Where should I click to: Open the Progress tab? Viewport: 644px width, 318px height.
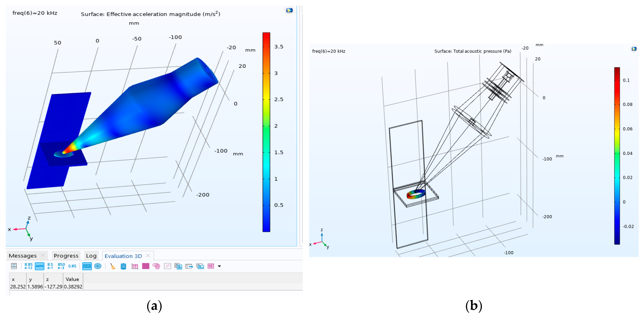(x=66, y=256)
